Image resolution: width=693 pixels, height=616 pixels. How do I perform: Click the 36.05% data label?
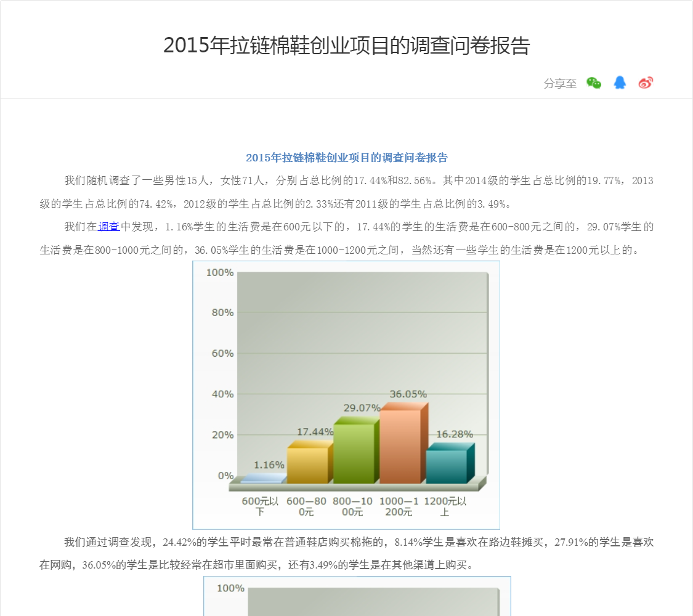pyautogui.click(x=408, y=394)
